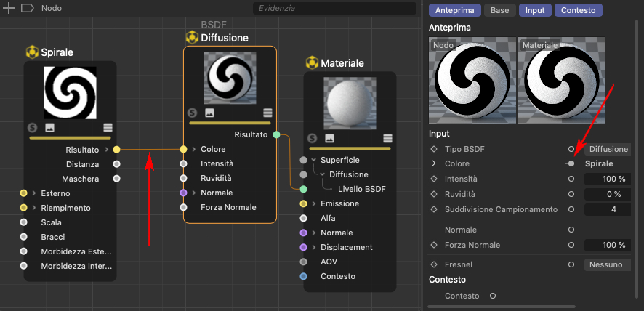Expand Riempimento chevron on Spirale node
The width and height of the screenshot is (644, 311).
click(33, 208)
